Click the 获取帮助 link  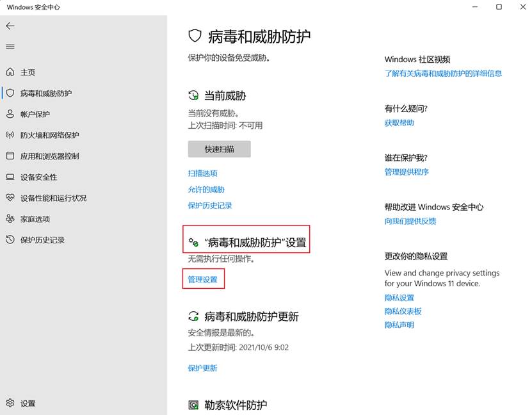399,123
